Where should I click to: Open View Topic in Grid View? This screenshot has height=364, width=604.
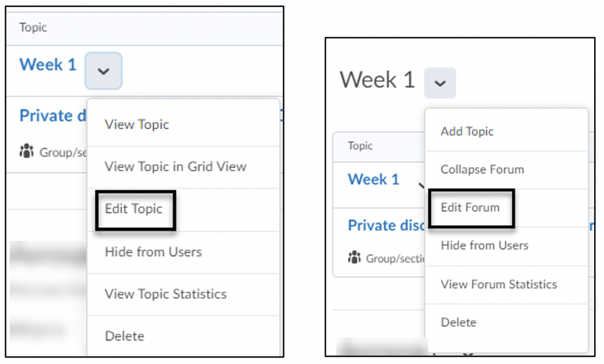pos(175,166)
